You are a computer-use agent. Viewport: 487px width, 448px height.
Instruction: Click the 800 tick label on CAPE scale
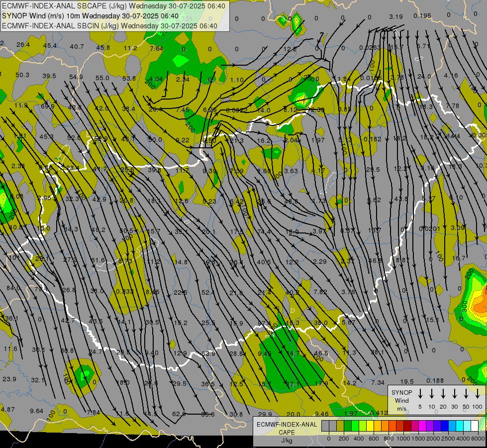[389, 439]
